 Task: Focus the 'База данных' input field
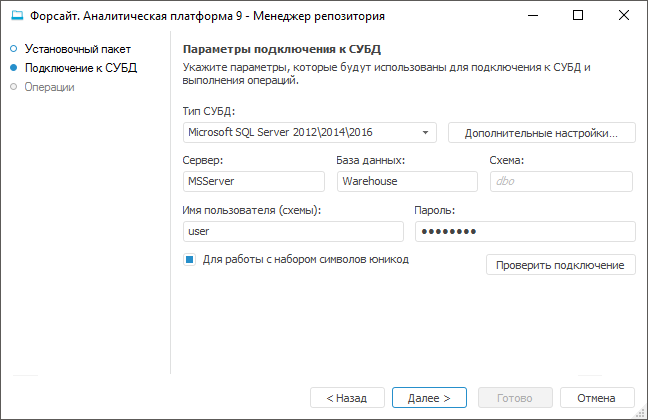(407, 181)
